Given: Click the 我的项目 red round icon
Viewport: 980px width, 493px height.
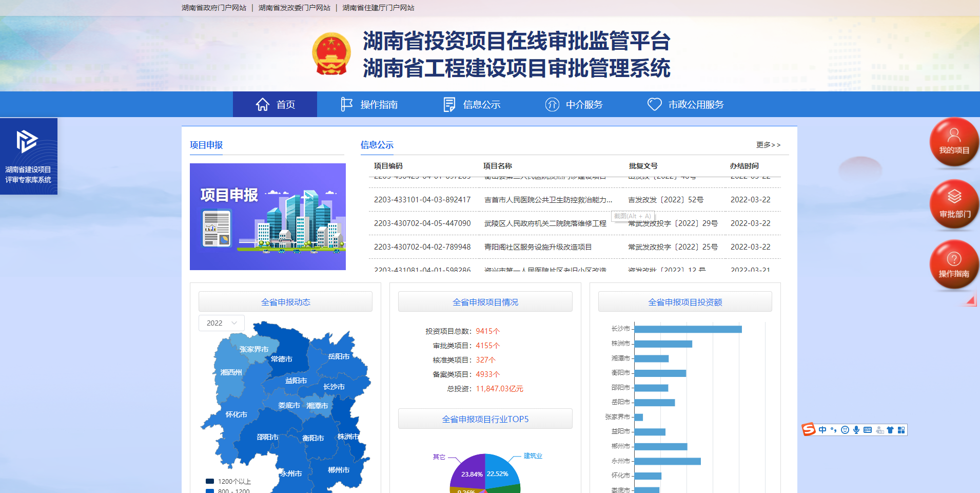Looking at the screenshot, I should pos(954,142).
